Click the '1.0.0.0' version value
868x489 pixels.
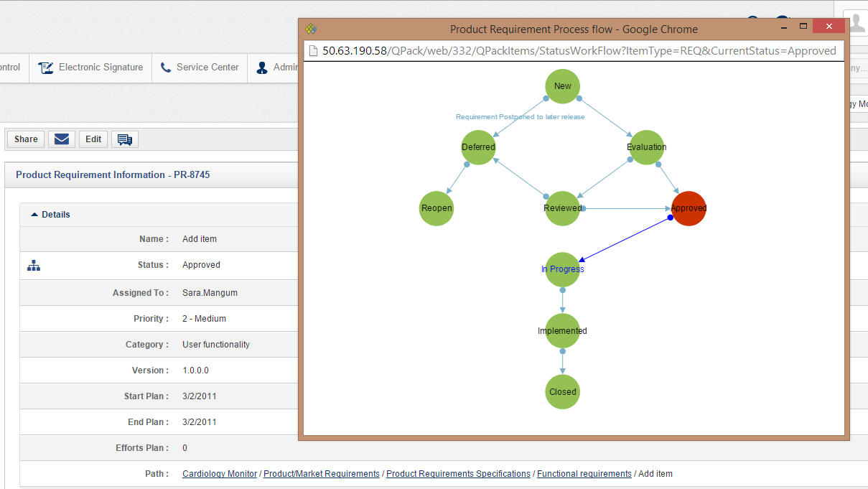click(195, 371)
